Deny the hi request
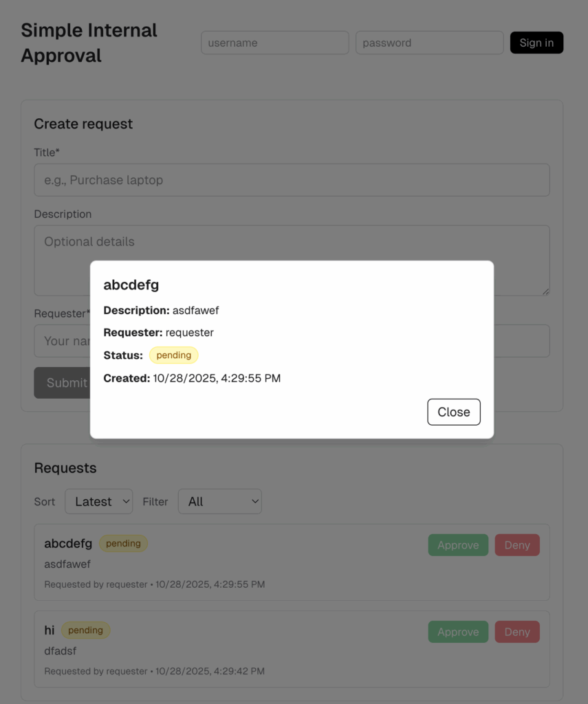588x704 pixels. (517, 632)
